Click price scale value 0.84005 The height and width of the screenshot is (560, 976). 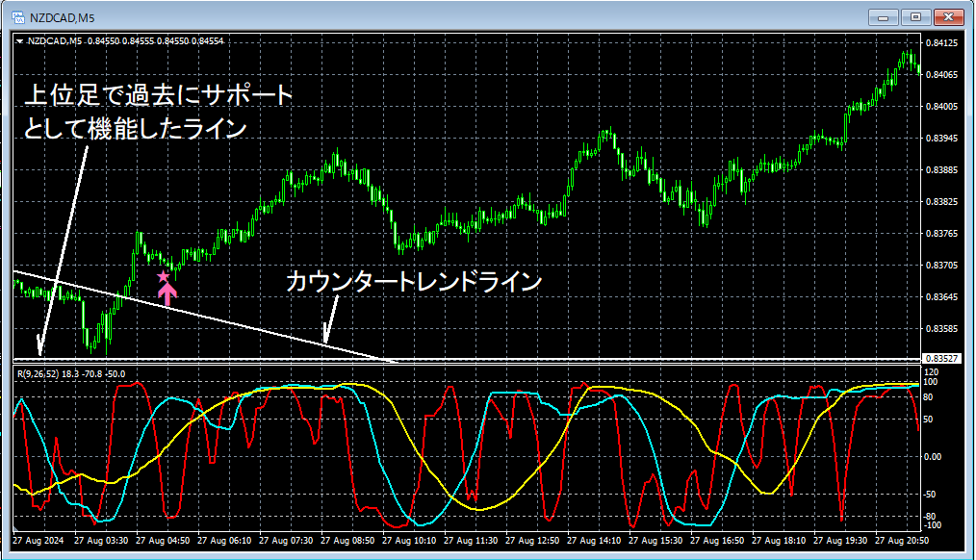pyautogui.click(x=941, y=107)
